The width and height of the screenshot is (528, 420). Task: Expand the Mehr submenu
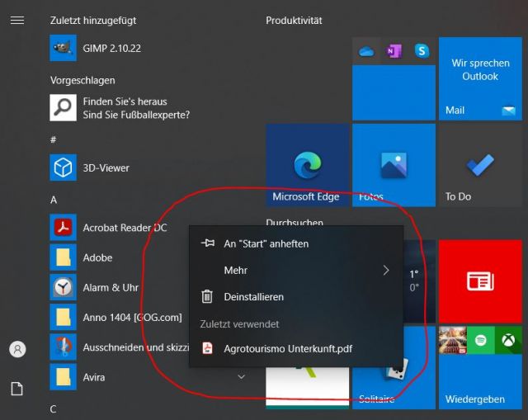(x=296, y=270)
